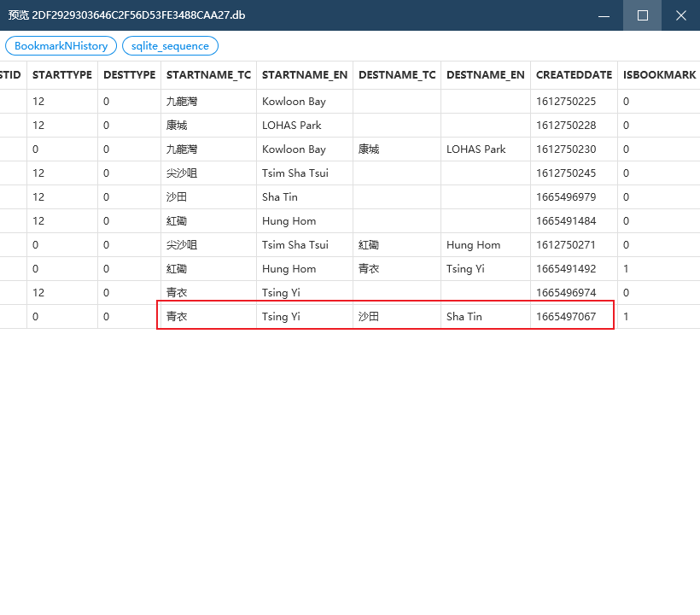The width and height of the screenshot is (700, 615).
Task: Select "LOHAS Park" in the DESTNAME_EN column
Action: [475, 149]
